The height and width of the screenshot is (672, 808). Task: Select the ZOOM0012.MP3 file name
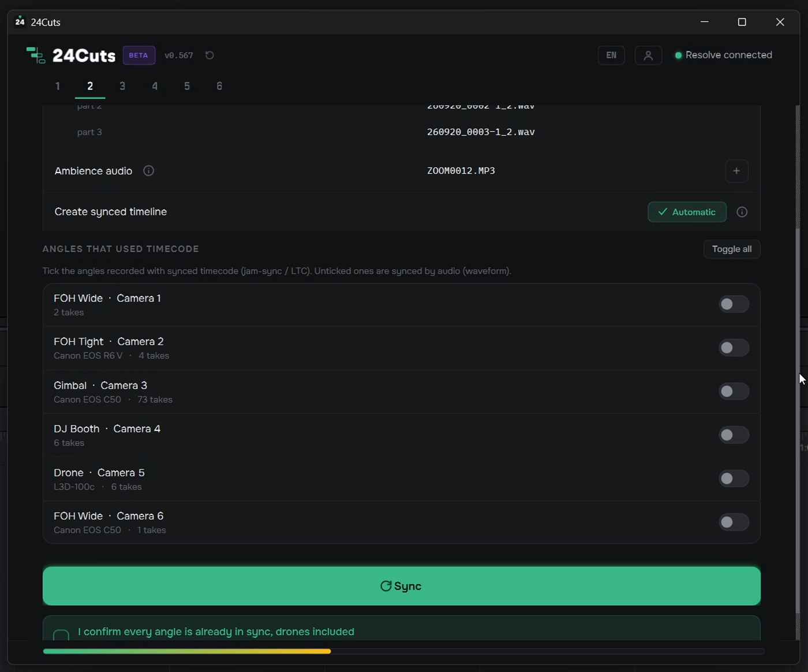[461, 171]
